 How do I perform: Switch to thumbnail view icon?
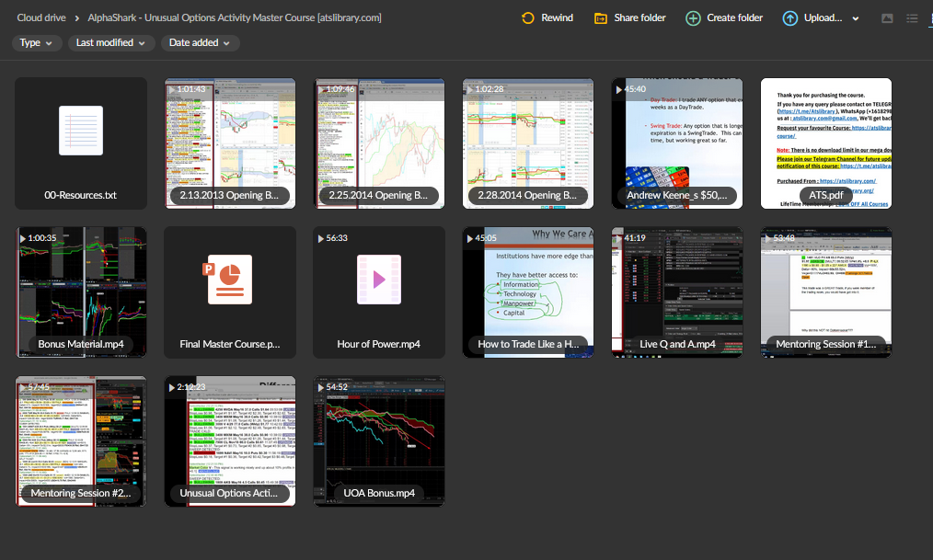tap(887, 18)
